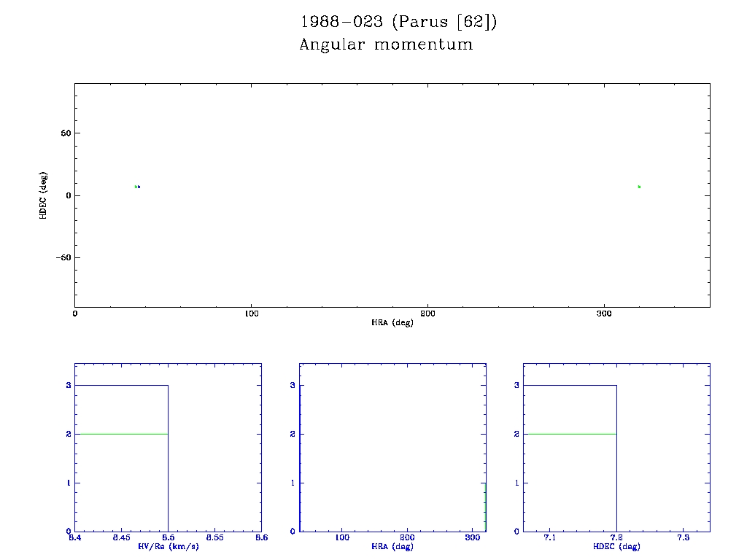Click the '3' y-axis label of HV/Re histogram

pos(69,385)
